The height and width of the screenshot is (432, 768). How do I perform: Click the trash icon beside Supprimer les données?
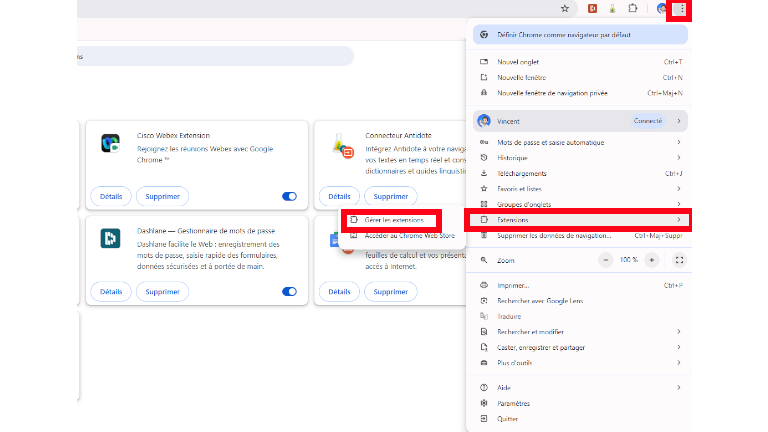[484, 236]
